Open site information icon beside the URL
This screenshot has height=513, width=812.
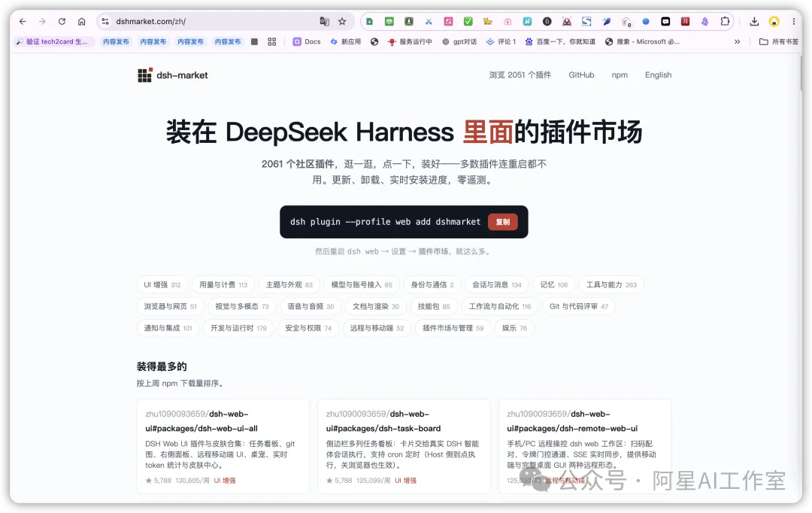105,21
